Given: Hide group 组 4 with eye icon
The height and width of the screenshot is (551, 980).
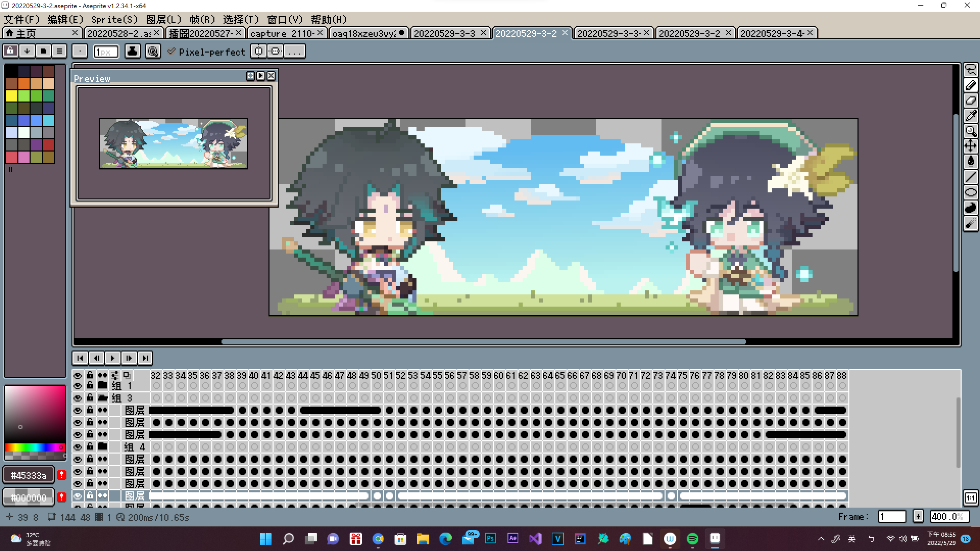Looking at the screenshot, I should pos(78,447).
